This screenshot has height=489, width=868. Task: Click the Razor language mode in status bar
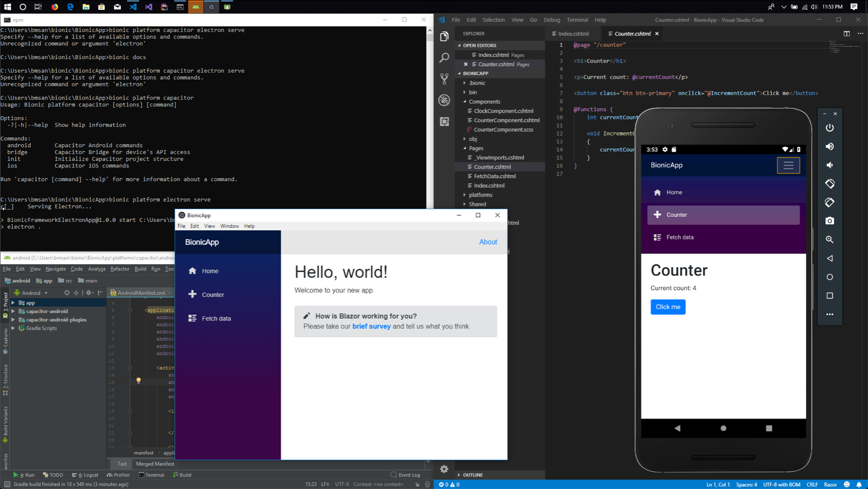pyautogui.click(x=830, y=485)
